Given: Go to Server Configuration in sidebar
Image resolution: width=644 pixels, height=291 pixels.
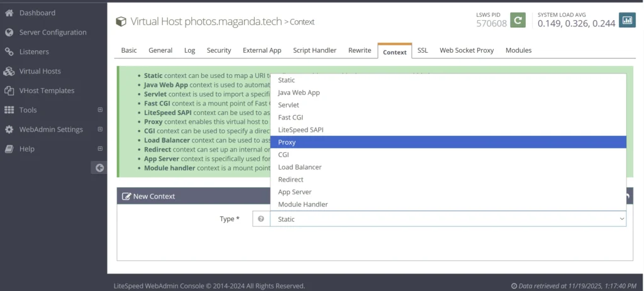Looking at the screenshot, I should 53,32.
